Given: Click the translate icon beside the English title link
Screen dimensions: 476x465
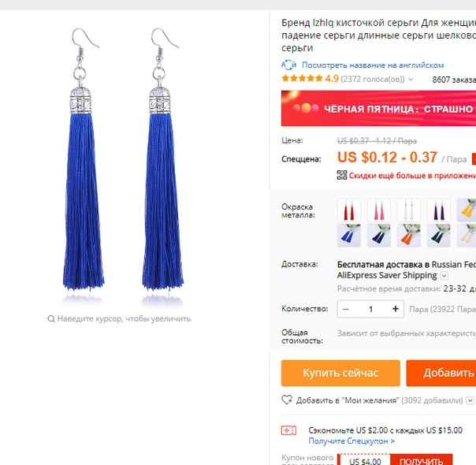Looking at the screenshot, I should [288, 65].
